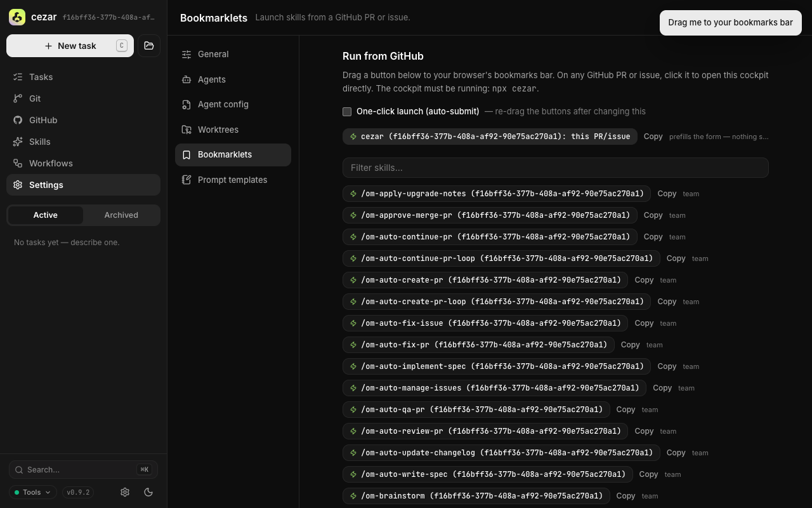The height and width of the screenshot is (508, 812).
Task: Click the Run from GitHub heading
Action: (x=383, y=56)
